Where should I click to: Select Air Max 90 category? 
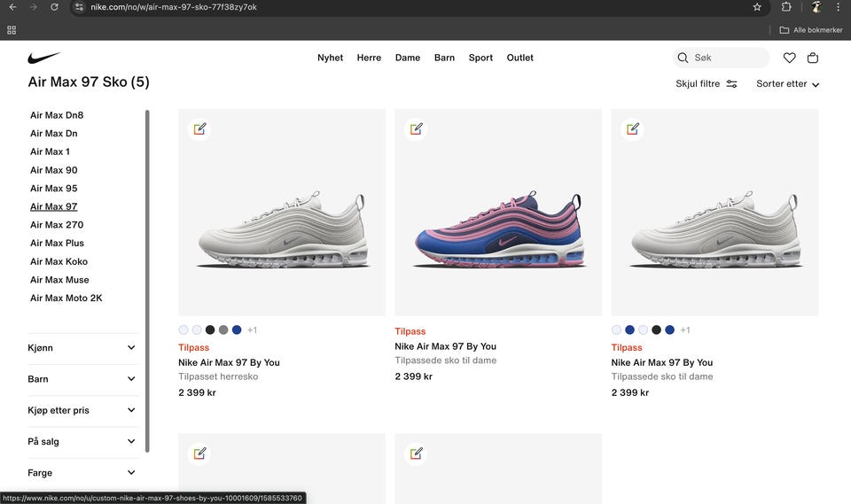tap(54, 170)
